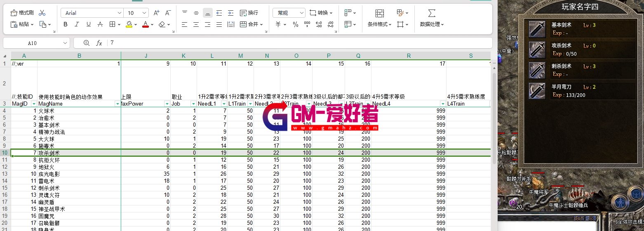Toggle bold formatting
Image resolution: width=644 pixels, height=231 pixels.
(66, 24)
